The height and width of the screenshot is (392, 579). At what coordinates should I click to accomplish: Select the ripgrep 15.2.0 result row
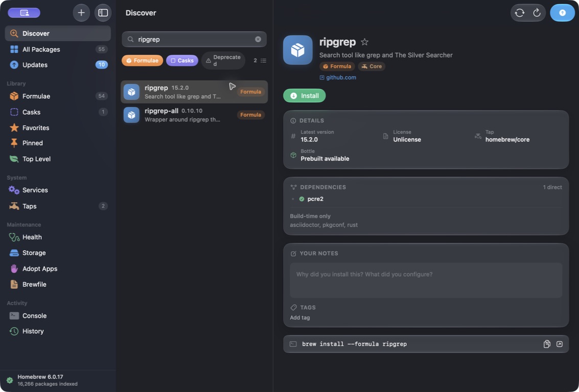194,92
